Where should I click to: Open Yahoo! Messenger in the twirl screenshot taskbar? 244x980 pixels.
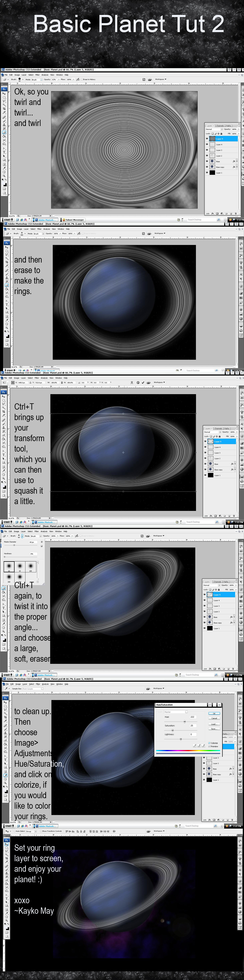click(x=73, y=220)
